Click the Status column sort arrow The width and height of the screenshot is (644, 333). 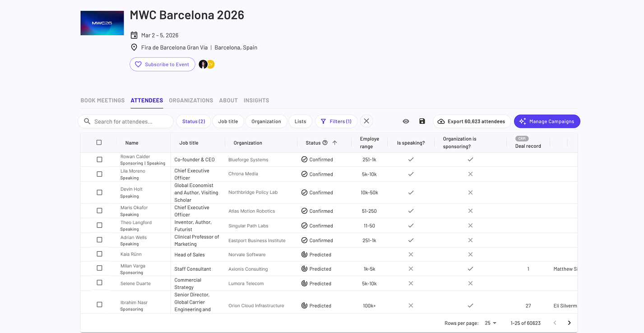click(334, 143)
